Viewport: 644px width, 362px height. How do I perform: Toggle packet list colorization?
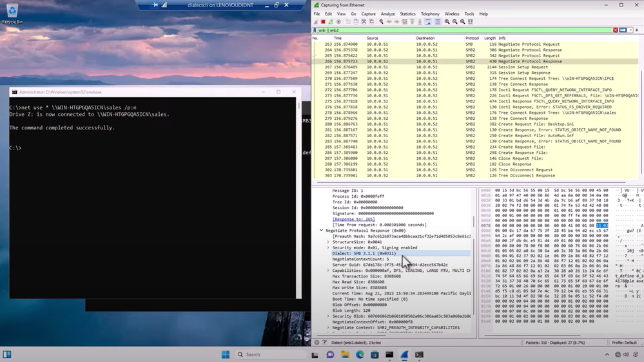438,22
